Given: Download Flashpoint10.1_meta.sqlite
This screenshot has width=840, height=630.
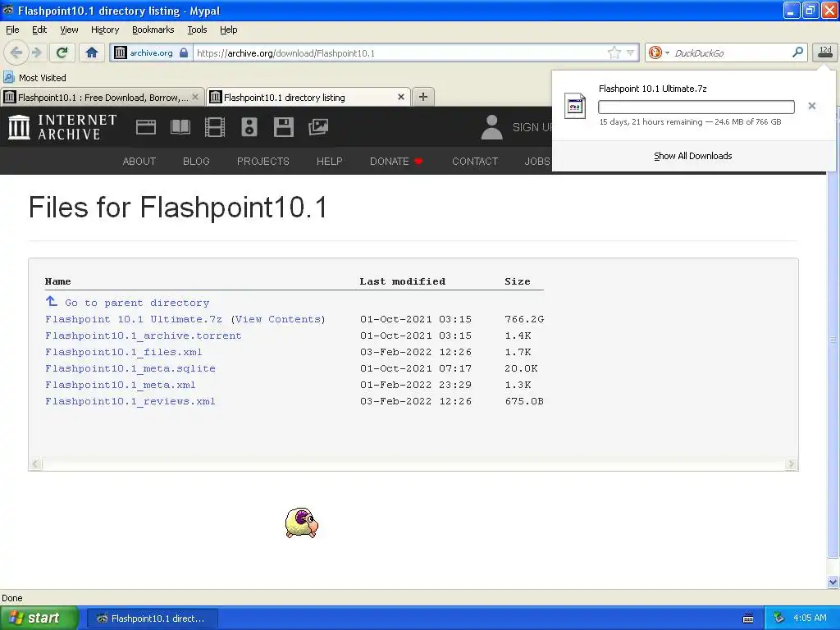Looking at the screenshot, I should pyautogui.click(x=130, y=368).
